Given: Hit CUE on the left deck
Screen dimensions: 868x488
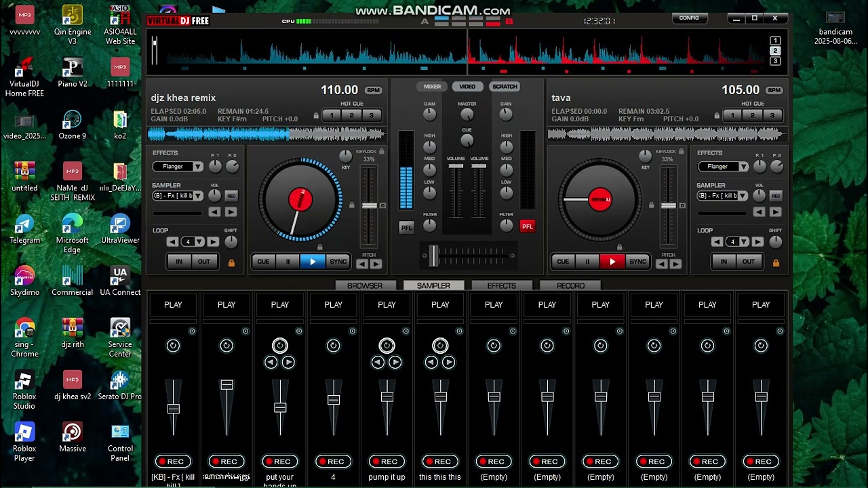Looking at the screenshot, I should pos(263,262).
